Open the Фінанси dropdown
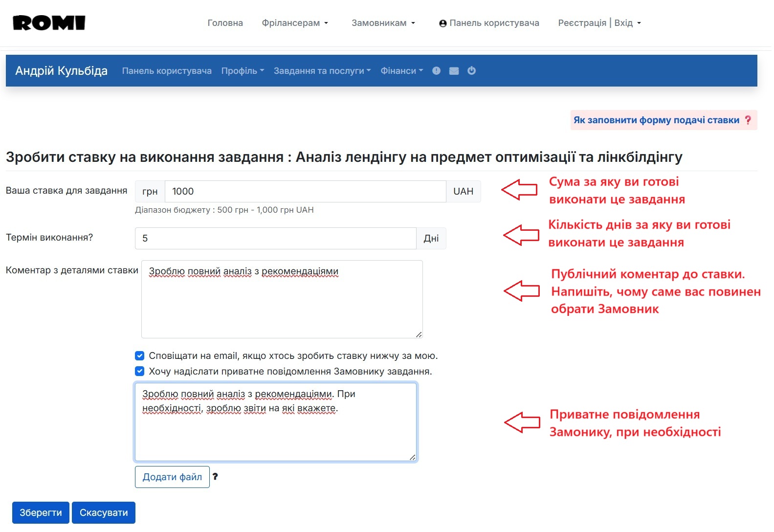 [401, 71]
